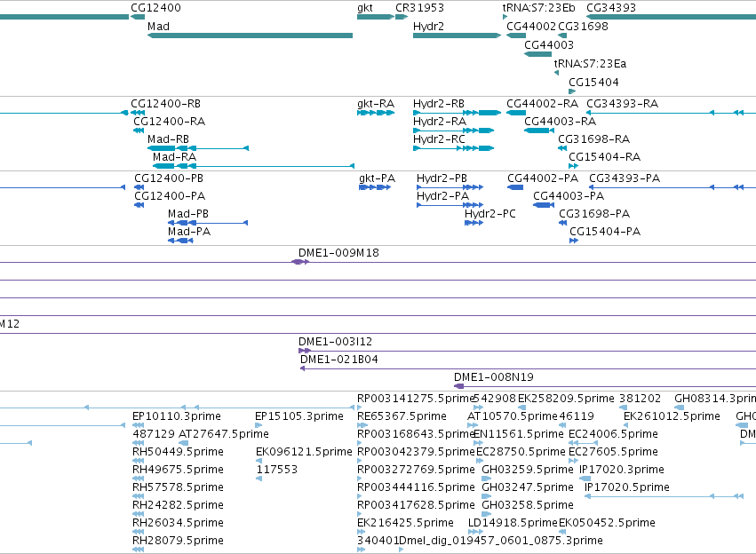Screen dimensions: 756x554
Task: Open the CG15404-RA transcript
Action: pyautogui.click(x=573, y=166)
